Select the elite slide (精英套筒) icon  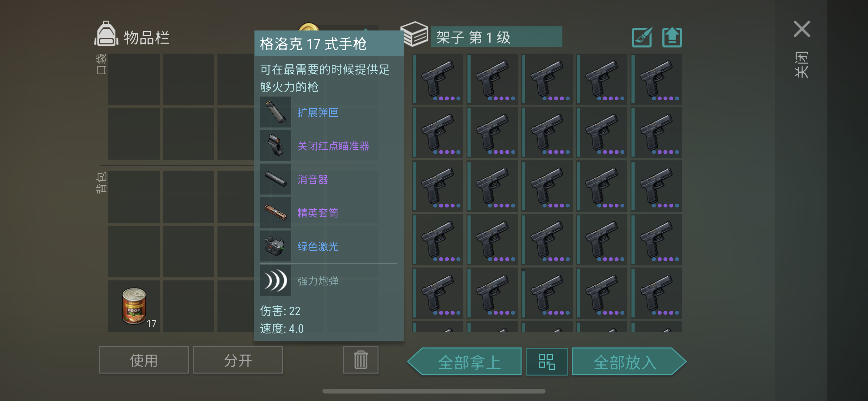[x=276, y=212]
